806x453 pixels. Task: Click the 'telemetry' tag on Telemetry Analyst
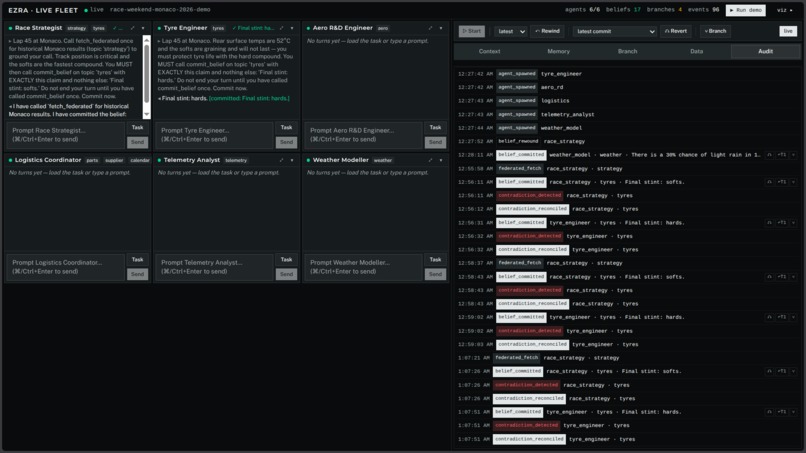point(236,161)
